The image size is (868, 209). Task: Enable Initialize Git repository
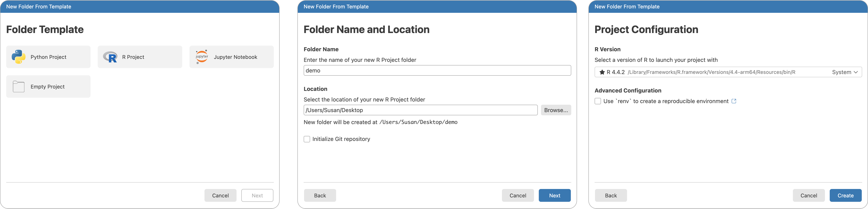(307, 139)
